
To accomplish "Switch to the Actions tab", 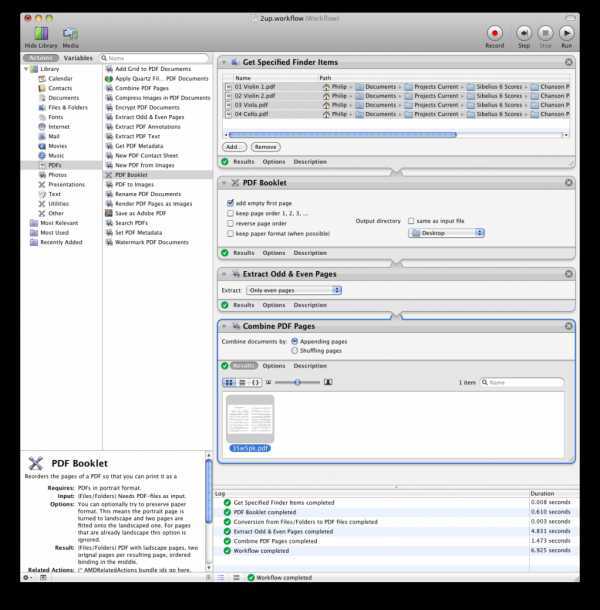I will 41,58.
